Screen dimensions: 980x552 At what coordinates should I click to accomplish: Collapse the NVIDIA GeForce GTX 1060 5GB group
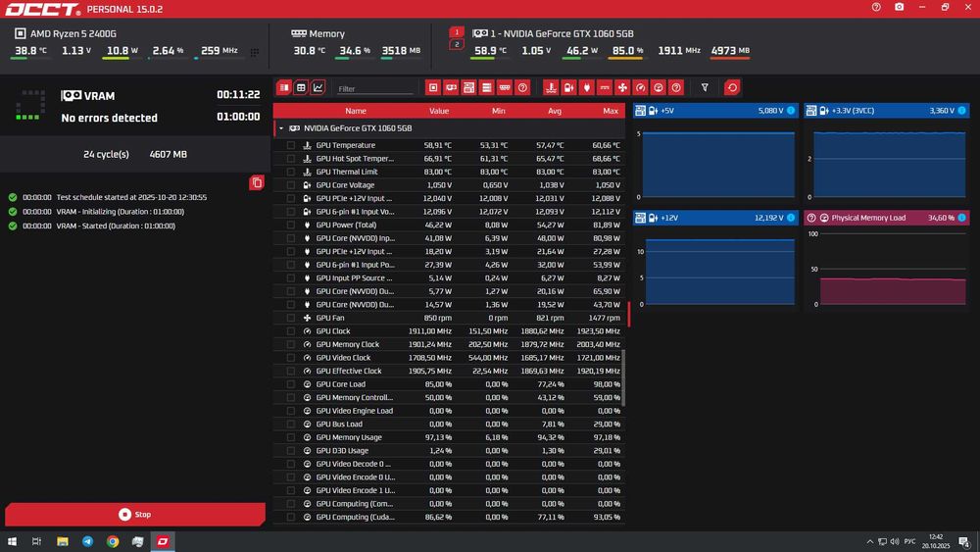[281, 128]
